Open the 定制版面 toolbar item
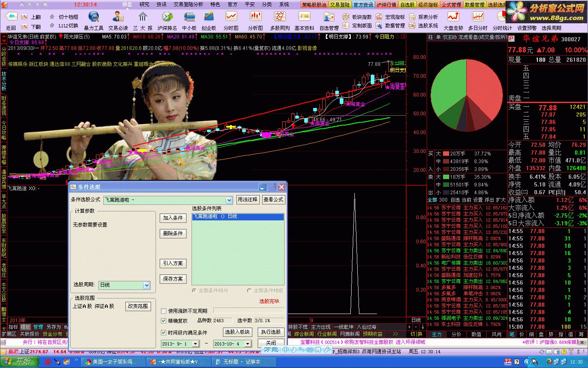 pyautogui.click(x=357, y=25)
